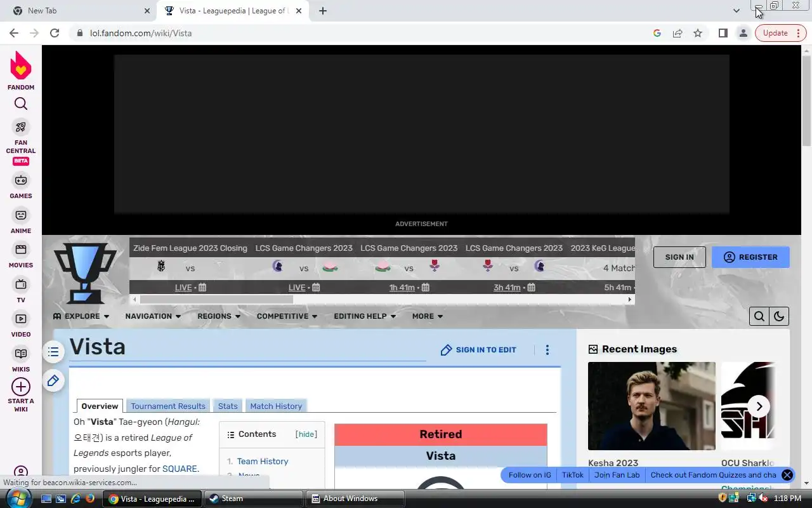Viewport: 812px width, 508px height.
Task: Select the Overview tab
Action: tap(100, 406)
